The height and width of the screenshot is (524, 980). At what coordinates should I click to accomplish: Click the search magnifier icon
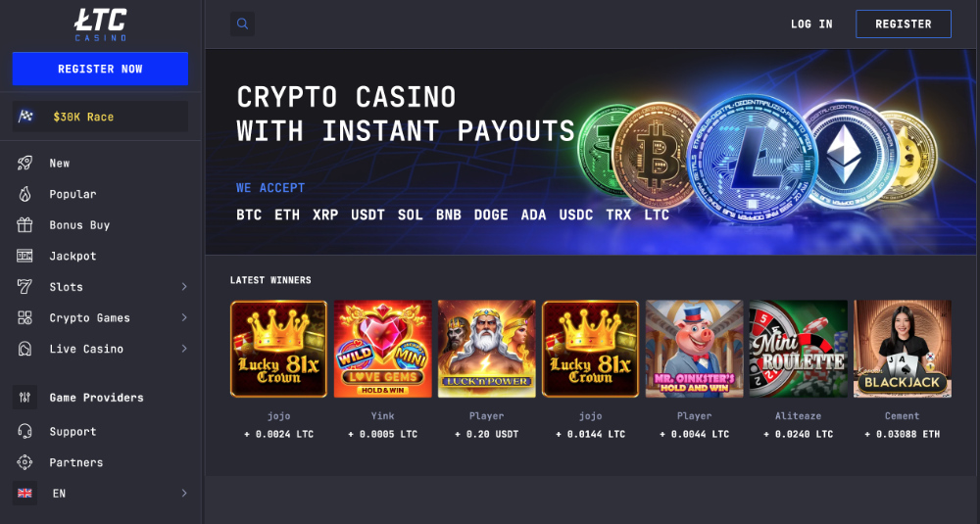[x=242, y=24]
